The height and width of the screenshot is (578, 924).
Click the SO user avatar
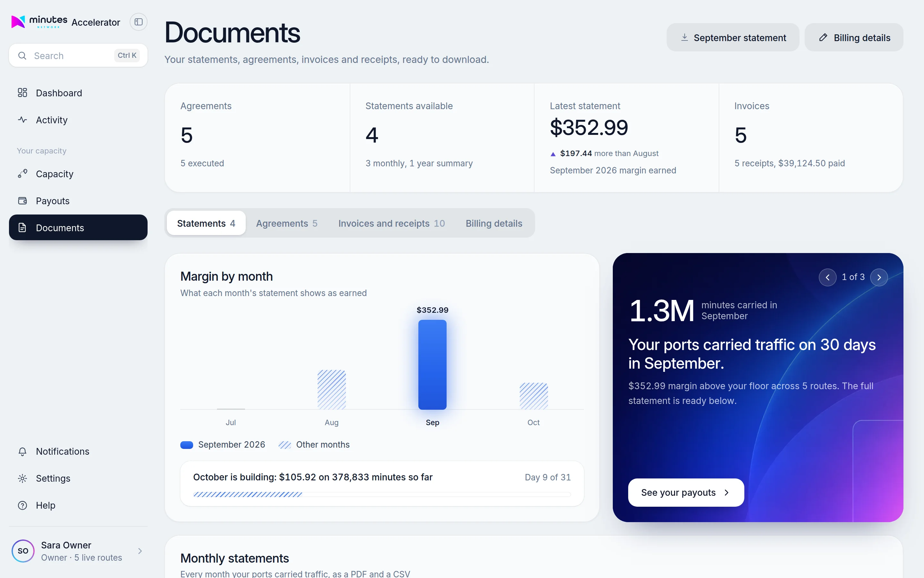click(23, 551)
